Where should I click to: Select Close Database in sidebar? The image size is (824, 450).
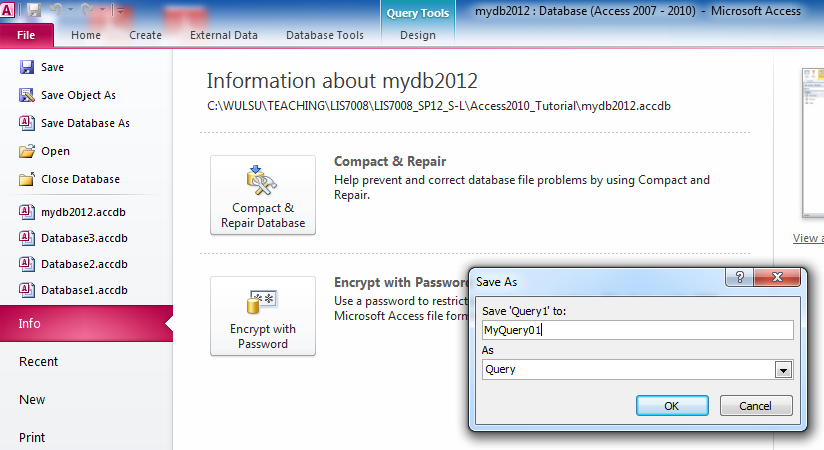(x=80, y=179)
